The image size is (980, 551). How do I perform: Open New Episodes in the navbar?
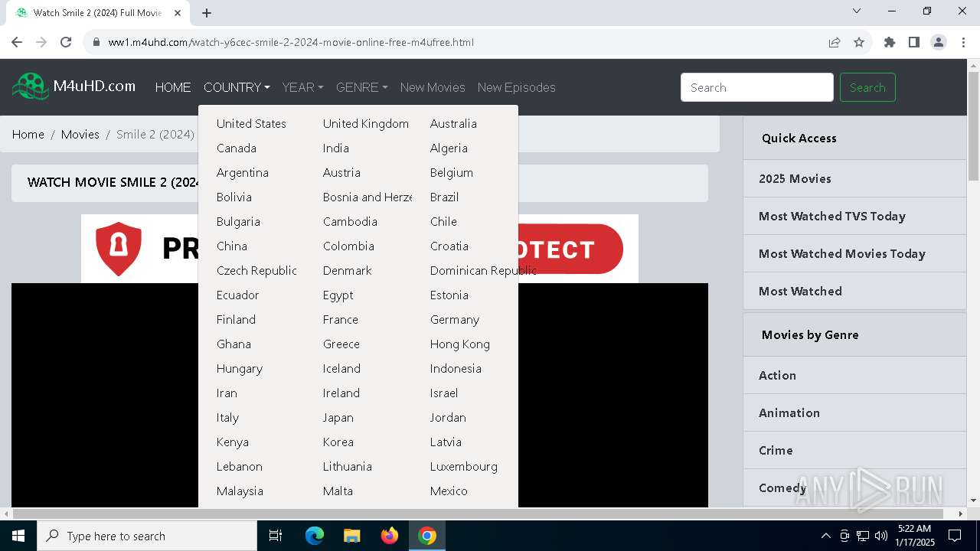tap(517, 87)
